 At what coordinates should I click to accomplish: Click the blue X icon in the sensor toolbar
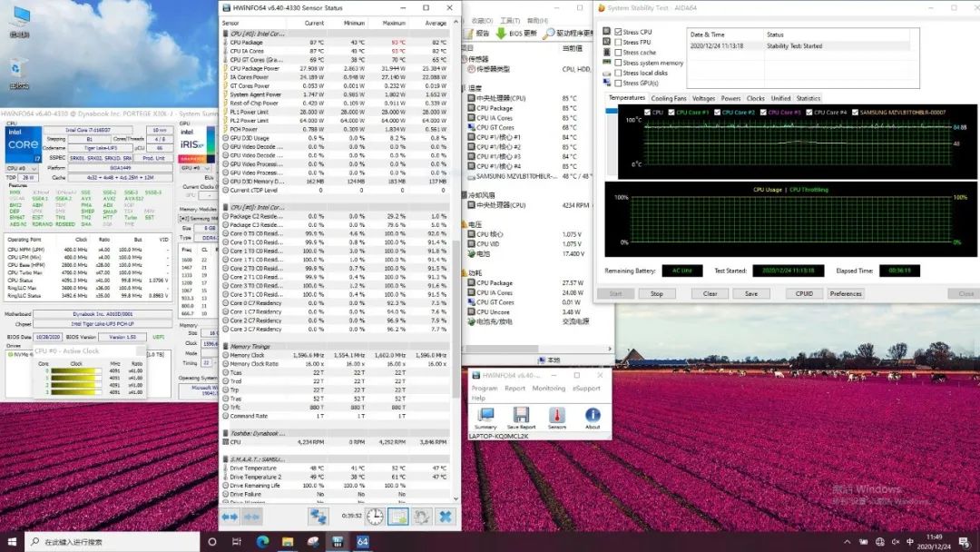coord(445,517)
